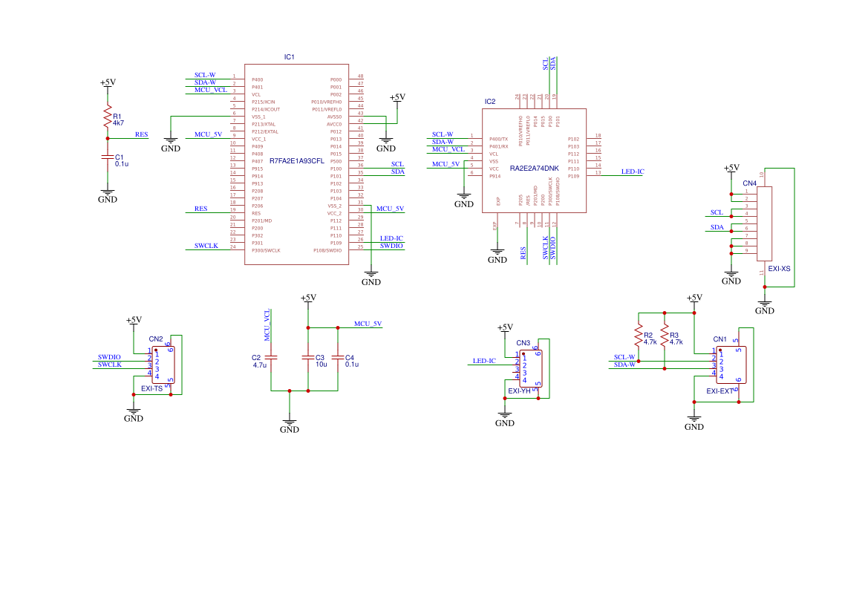868x614 pixels.
Task: Click the AVSS0 pin name in IC1
Action: point(334,117)
